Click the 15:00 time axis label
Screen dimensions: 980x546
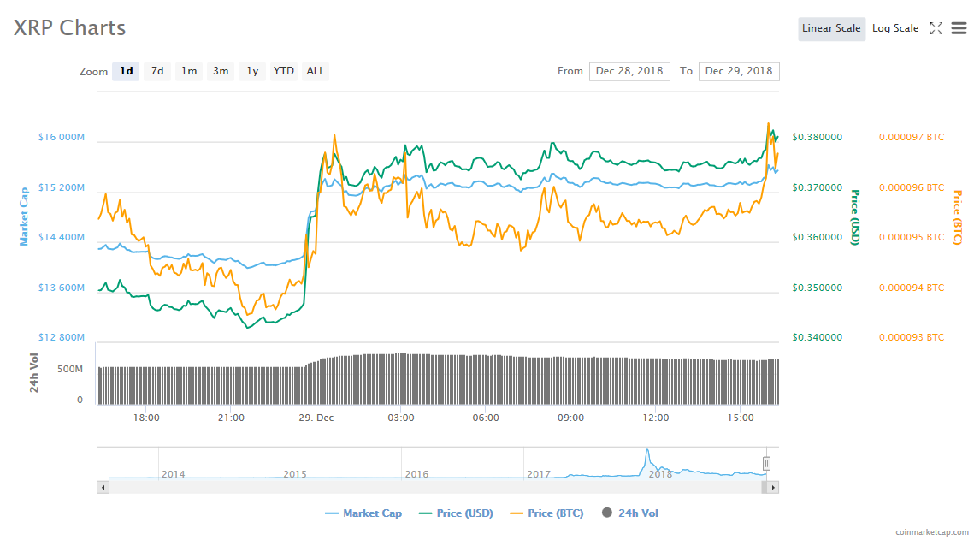click(741, 418)
